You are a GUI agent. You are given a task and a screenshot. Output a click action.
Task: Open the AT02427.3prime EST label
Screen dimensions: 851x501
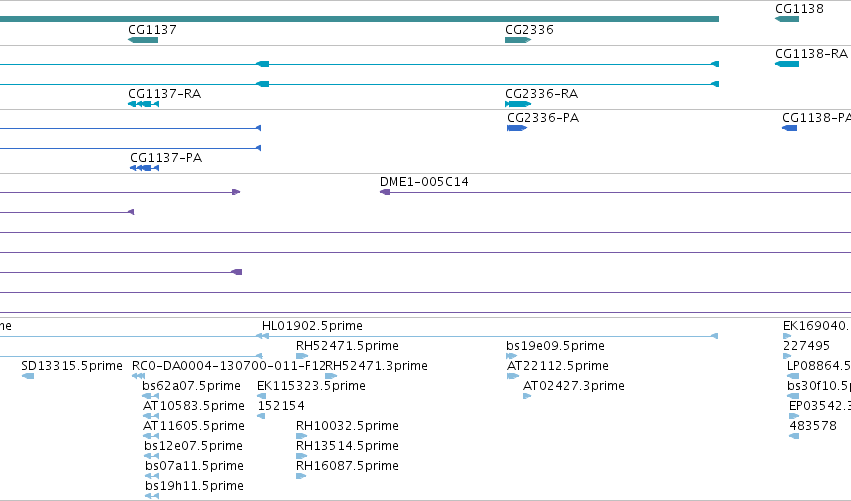tap(574, 386)
